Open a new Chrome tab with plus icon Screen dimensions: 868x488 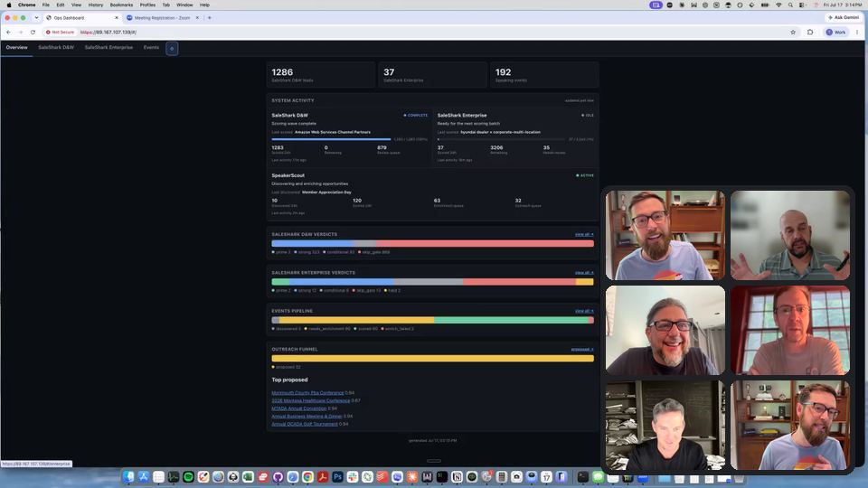pos(209,18)
